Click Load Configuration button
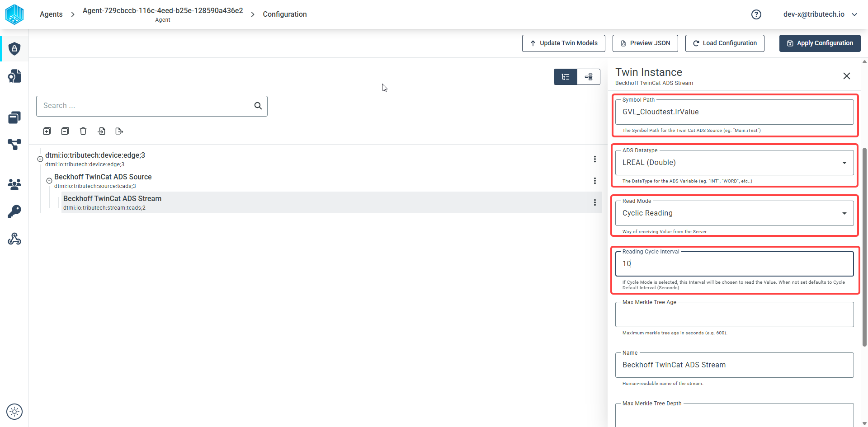 tap(725, 43)
